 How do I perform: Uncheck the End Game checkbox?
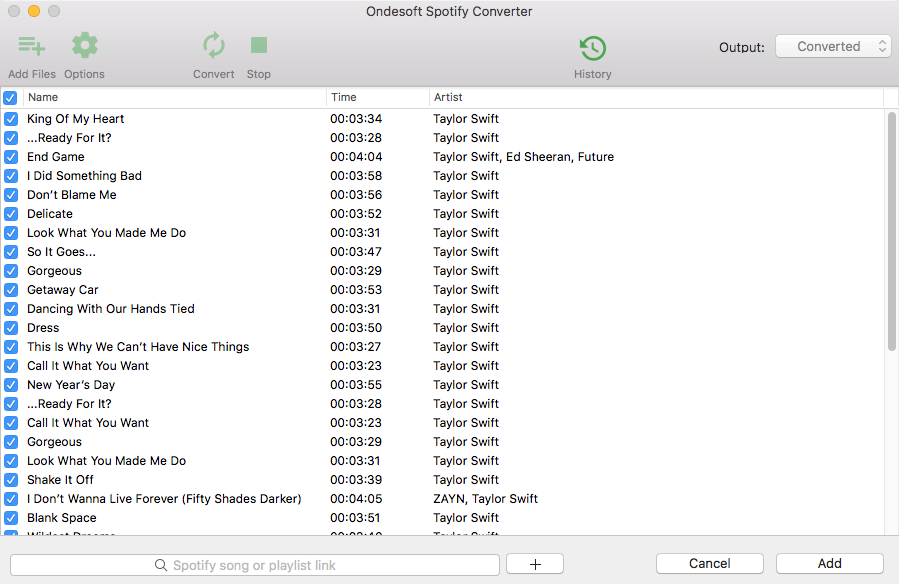[11, 156]
